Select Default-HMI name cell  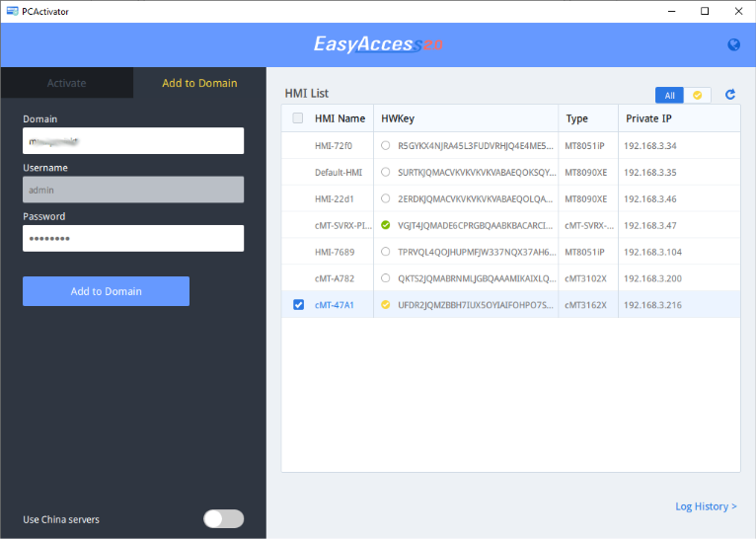pos(339,172)
